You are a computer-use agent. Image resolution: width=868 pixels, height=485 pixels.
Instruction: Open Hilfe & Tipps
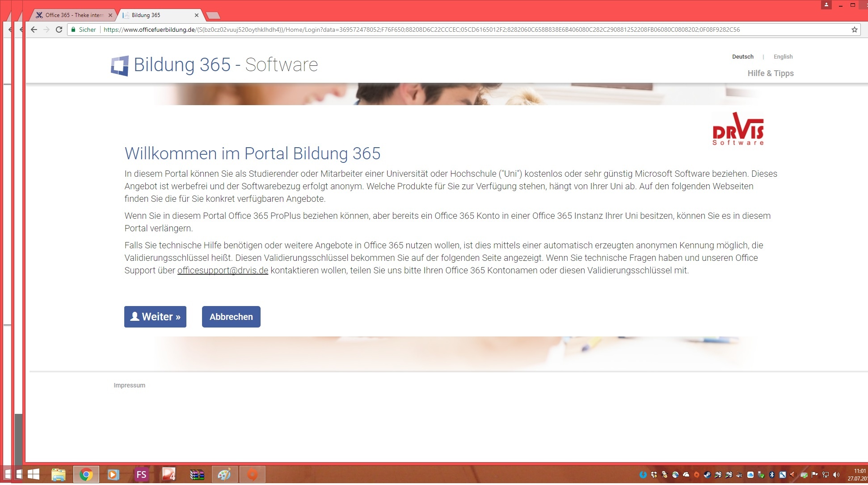770,73
